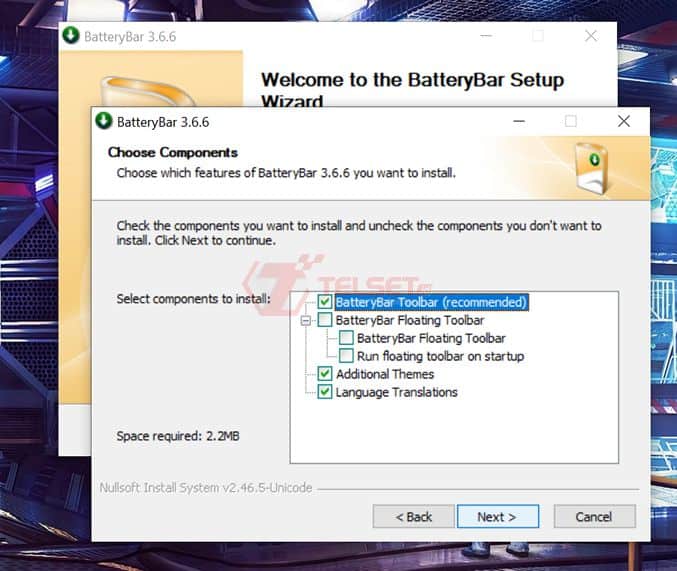Enable the parent BatteryBar Floating Toolbar checkbox

point(325,320)
